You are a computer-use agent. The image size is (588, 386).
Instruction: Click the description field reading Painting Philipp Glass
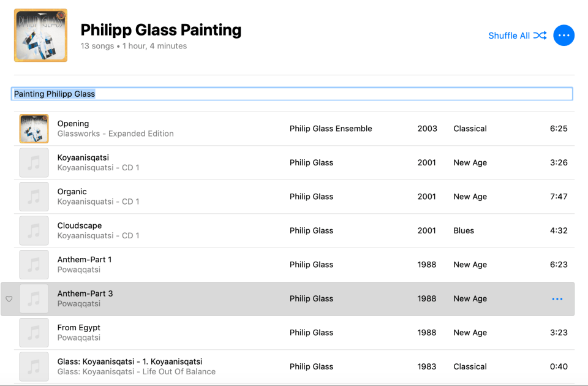pos(292,94)
